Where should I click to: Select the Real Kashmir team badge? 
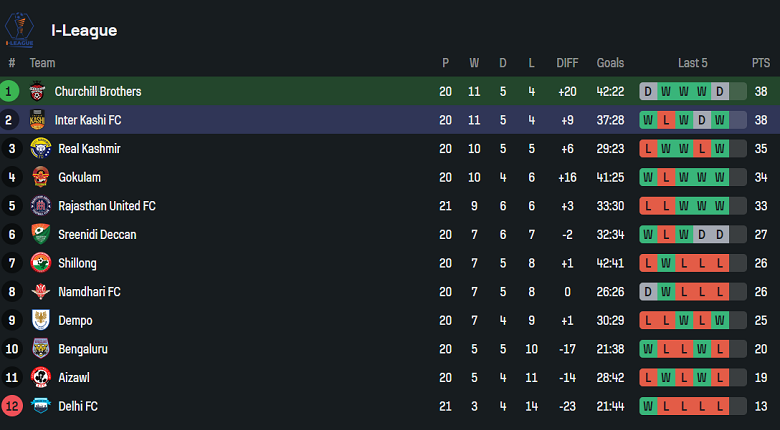click(x=40, y=149)
